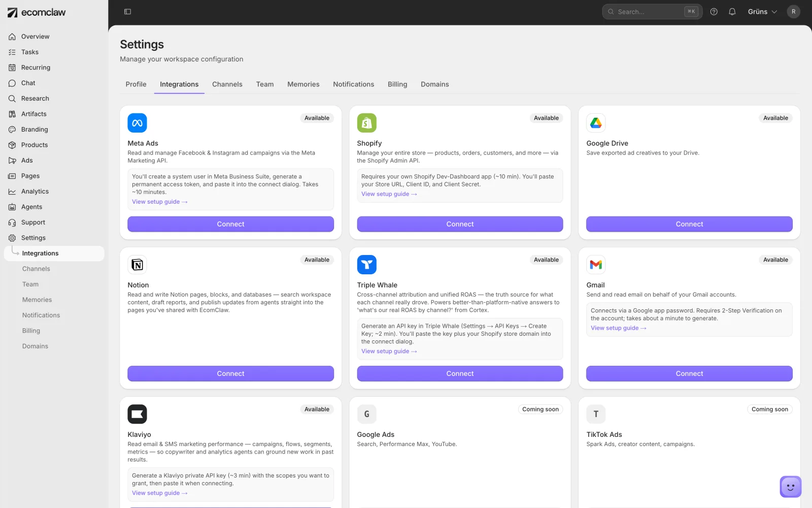Click the Google Ads G icon
The height and width of the screenshot is (508, 812).
(367, 414)
